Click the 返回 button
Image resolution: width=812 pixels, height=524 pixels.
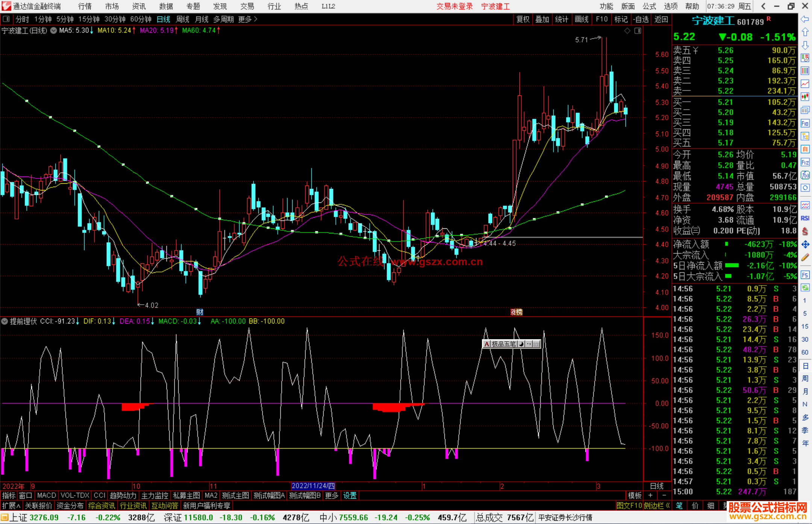click(661, 19)
